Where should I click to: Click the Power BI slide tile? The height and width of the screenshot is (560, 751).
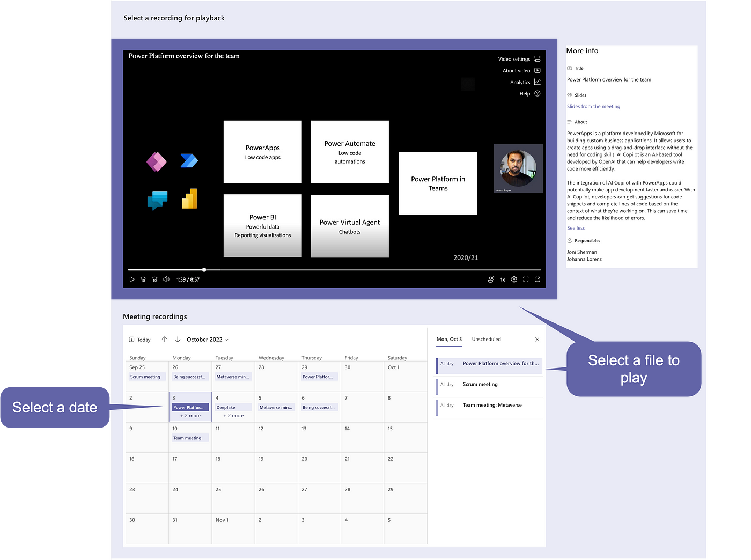pyautogui.click(x=263, y=226)
